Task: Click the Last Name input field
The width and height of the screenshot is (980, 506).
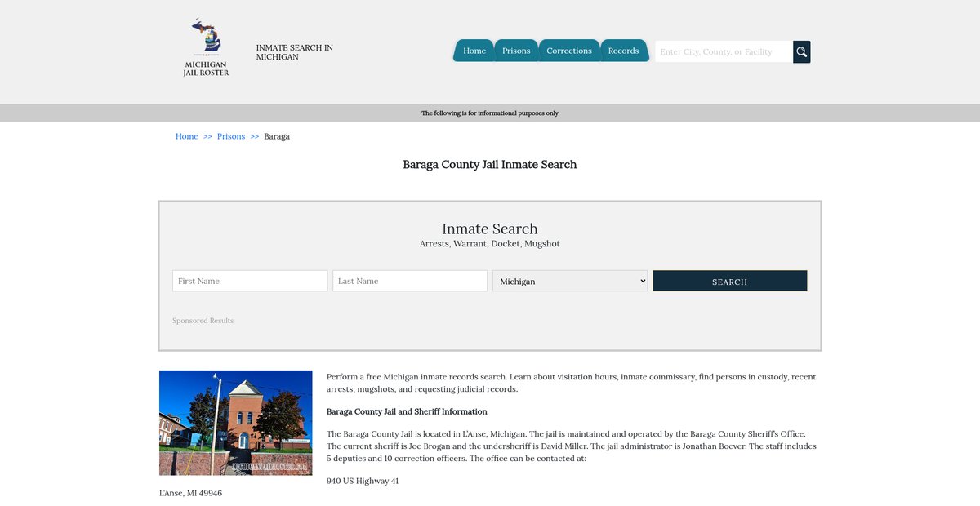Action: point(410,281)
